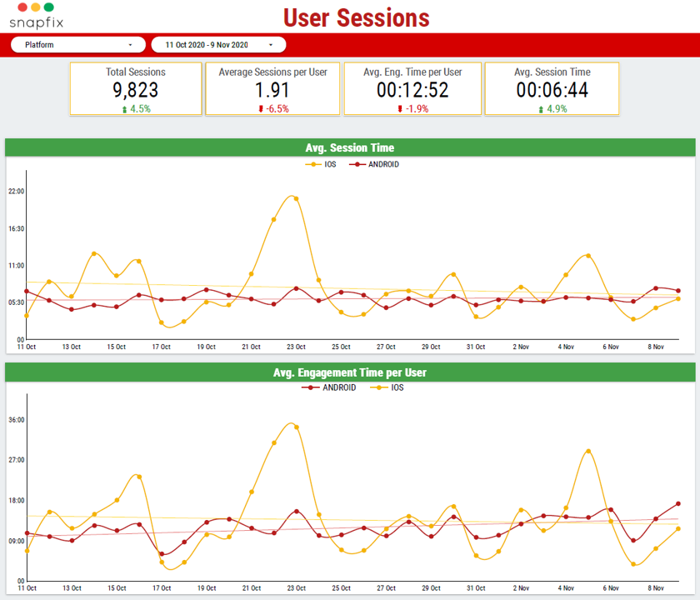Screen dimensions: 700x600
Task: Click the red down arrow under Average Sessions per User
Action: 261,109
